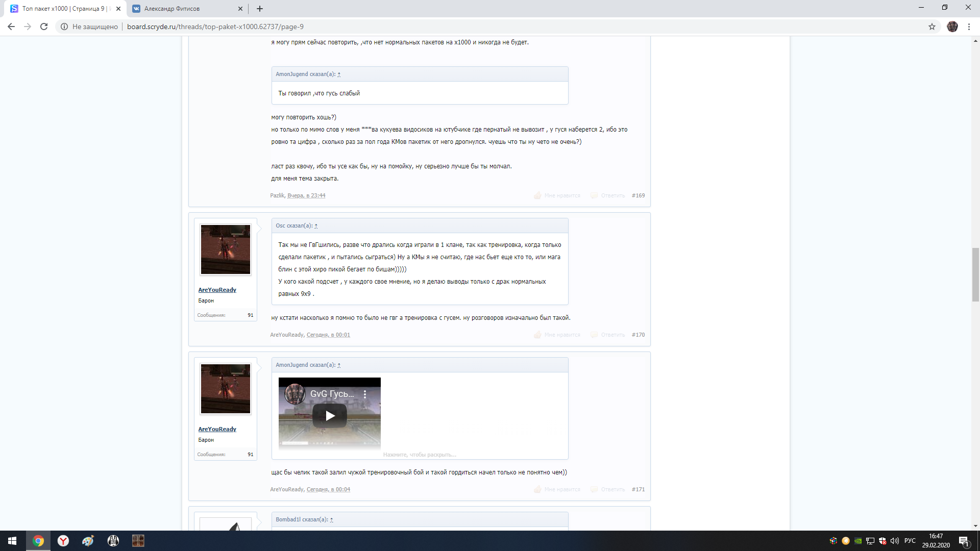Expand AmonJugend quote with Нажмите, чтобы раскрыть
The height and width of the screenshot is (551, 980).
pyautogui.click(x=419, y=455)
